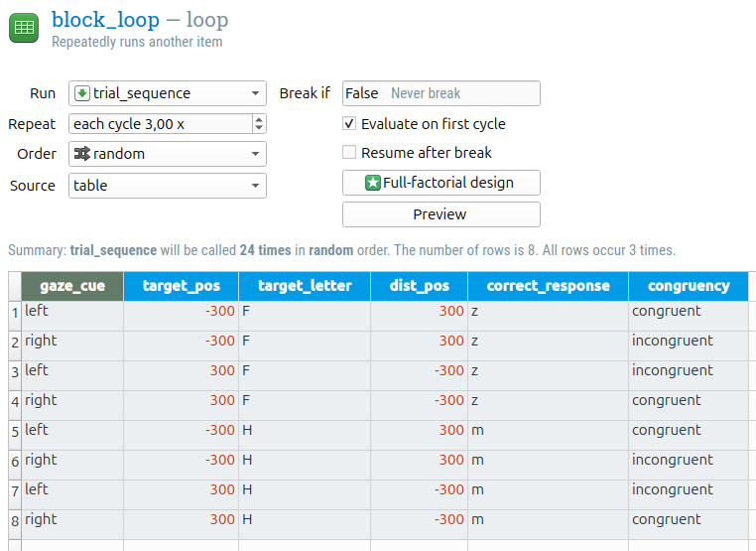Uncheck Evaluate on first cycle
The image size is (756, 551).
[x=349, y=124]
